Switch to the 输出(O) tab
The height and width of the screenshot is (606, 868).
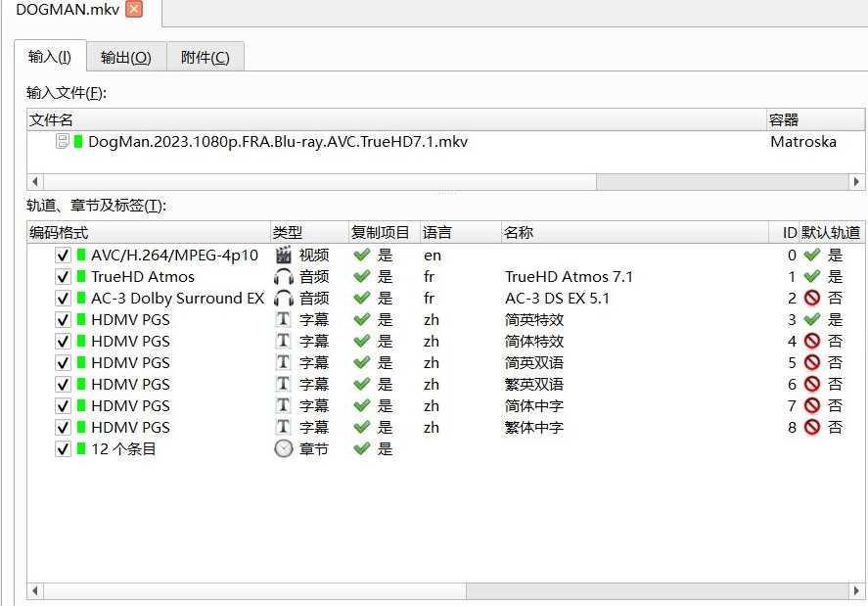click(x=126, y=57)
